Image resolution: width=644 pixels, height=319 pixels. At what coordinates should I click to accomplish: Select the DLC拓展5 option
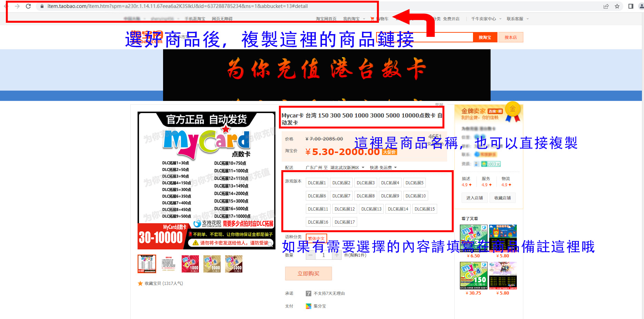[414, 183]
